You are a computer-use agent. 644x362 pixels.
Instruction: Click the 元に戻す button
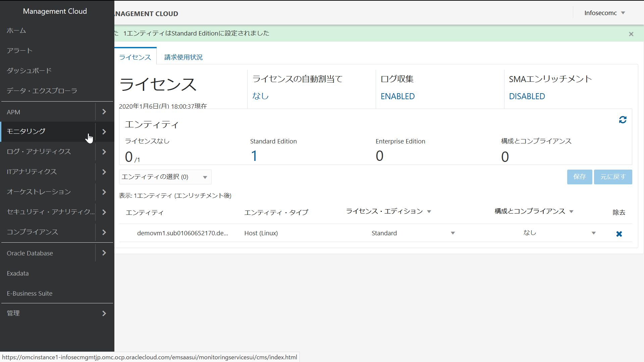pyautogui.click(x=613, y=177)
